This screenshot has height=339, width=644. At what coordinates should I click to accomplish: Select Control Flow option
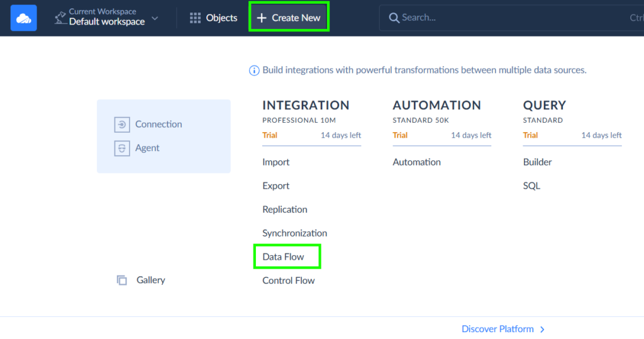(289, 281)
